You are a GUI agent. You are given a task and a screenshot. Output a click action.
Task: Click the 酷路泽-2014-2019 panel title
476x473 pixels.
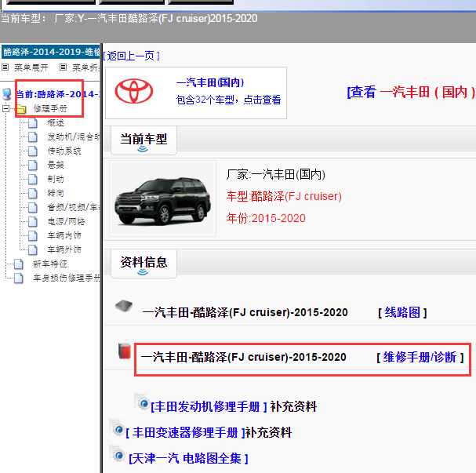(x=51, y=52)
